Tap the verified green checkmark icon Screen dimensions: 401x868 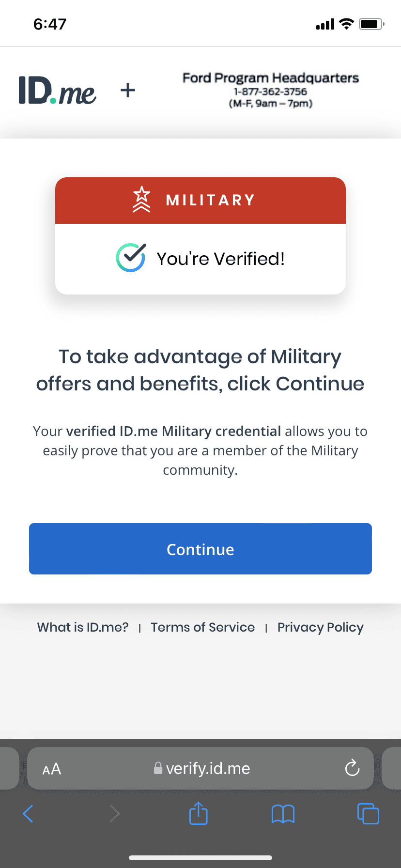pos(131,258)
